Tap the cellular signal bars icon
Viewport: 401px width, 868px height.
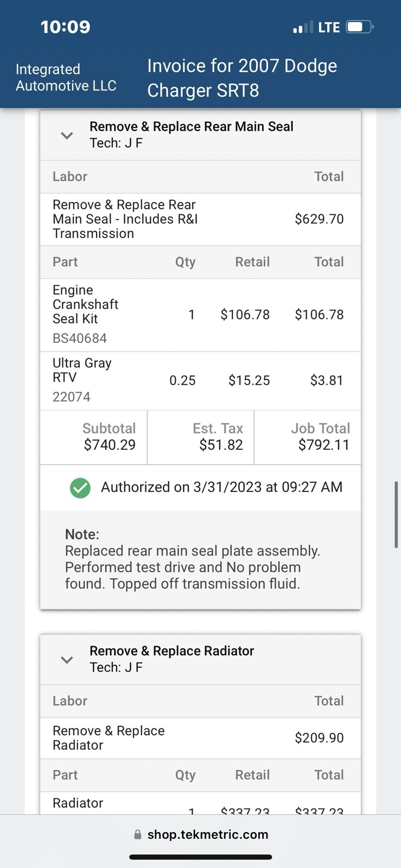click(x=303, y=27)
